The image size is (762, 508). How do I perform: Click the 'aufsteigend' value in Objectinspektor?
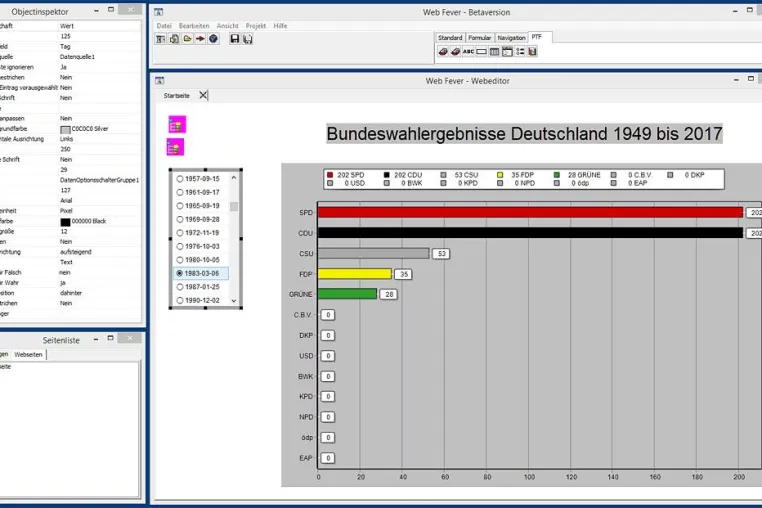pyautogui.click(x=75, y=252)
